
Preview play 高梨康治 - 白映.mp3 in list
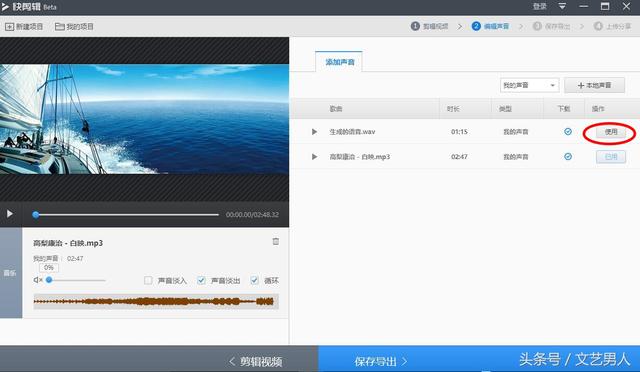click(x=314, y=157)
